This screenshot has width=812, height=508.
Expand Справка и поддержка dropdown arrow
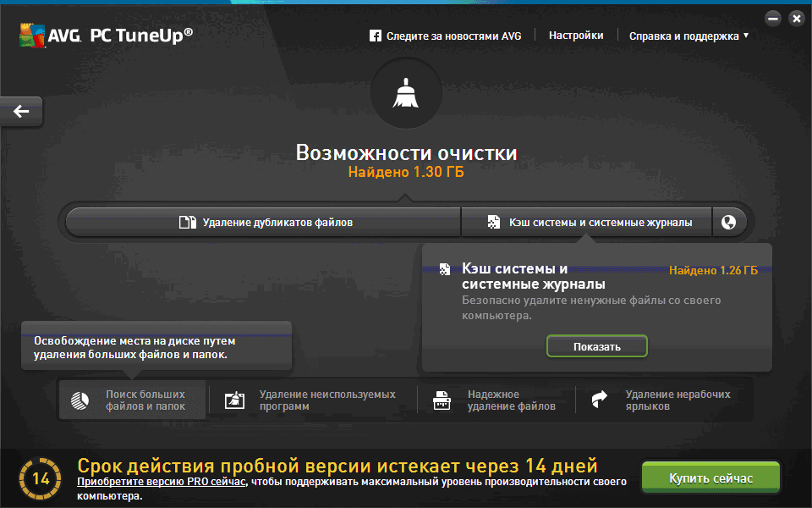pyautogui.click(x=746, y=36)
